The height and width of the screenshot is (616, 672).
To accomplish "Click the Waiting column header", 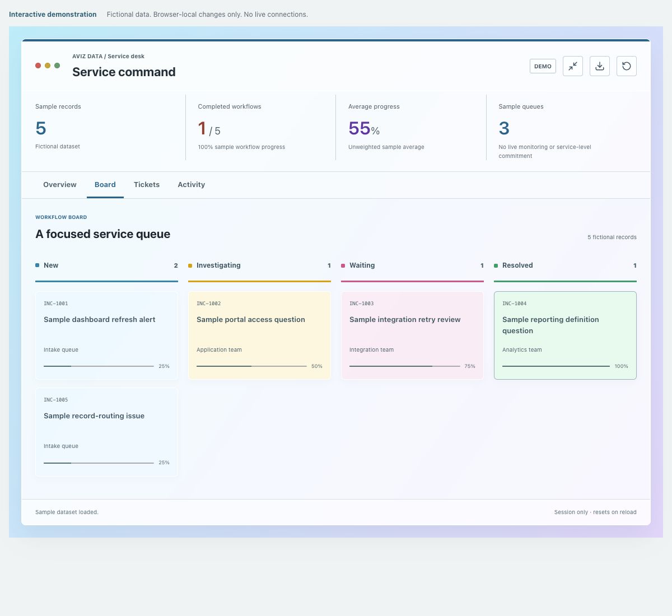I will [412, 265].
